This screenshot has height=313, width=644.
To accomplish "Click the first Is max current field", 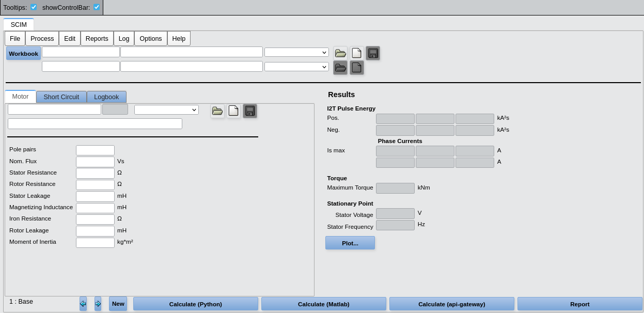I will [x=395, y=151].
